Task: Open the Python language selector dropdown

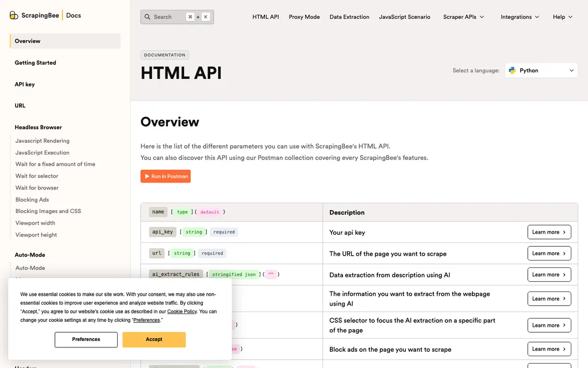Action: click(541, 70)
